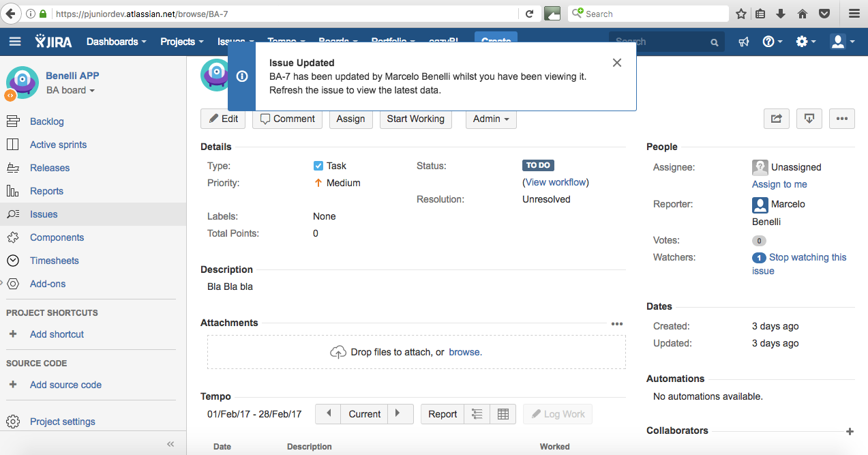Click the Tempo Report button
This screenshot has width=868, height=455.
click(x=443, y=414)
